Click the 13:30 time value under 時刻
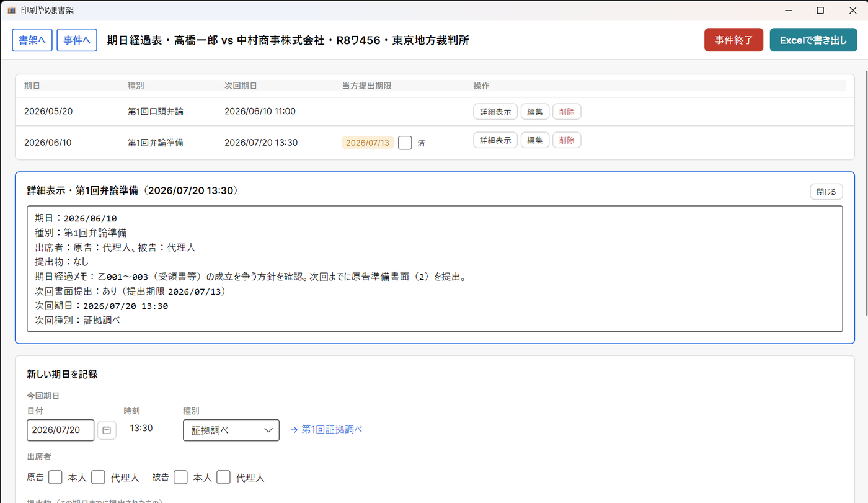The width and height of the screenshot is (868, 503). click(x=141, y=429)
